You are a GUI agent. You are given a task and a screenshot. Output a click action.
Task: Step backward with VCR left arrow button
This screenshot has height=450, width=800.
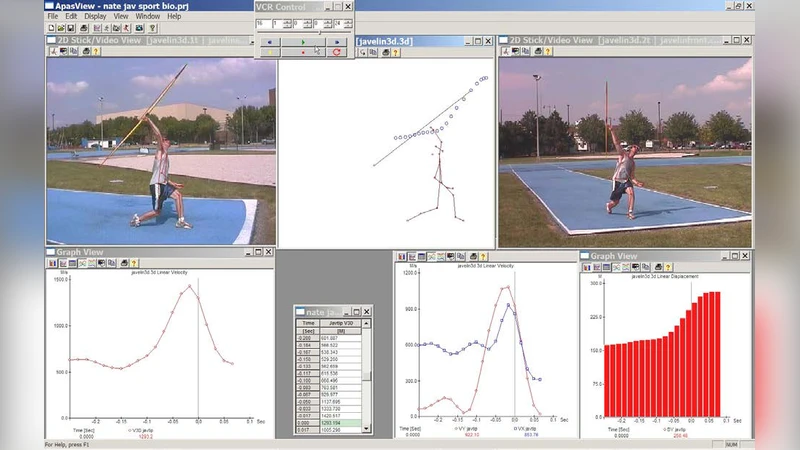click(270, 41)
